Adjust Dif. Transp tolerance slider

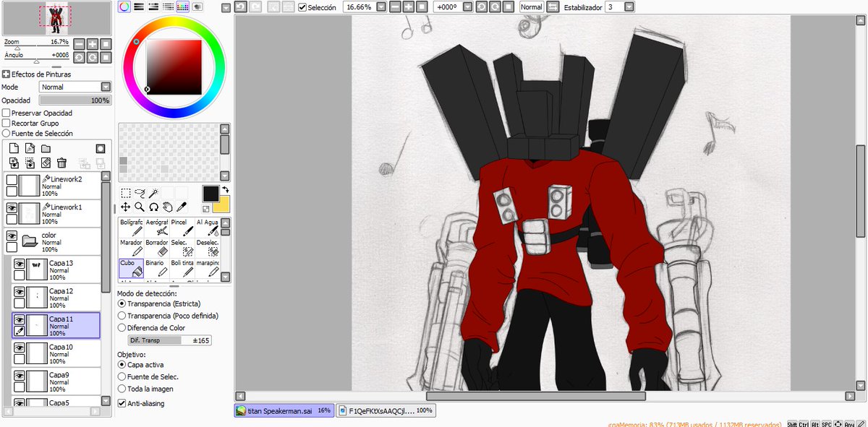169,340
